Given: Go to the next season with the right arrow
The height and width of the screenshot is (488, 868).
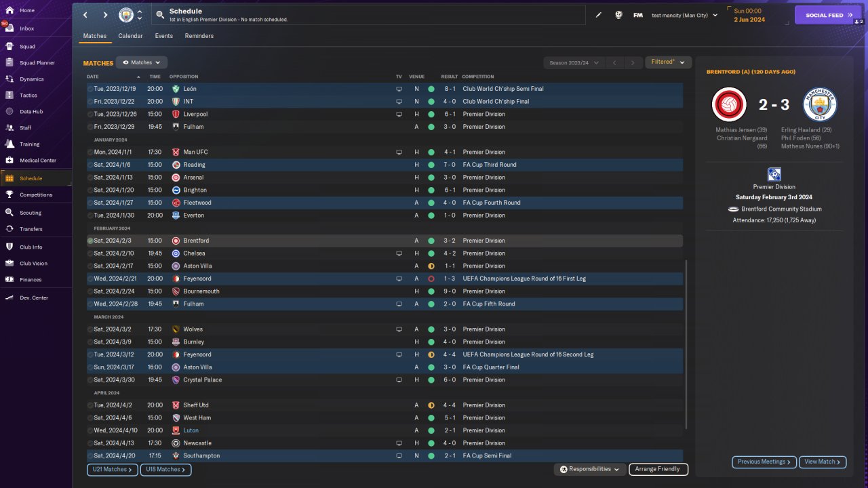Looking at the screenshot, I should click(x=633, y=62).
